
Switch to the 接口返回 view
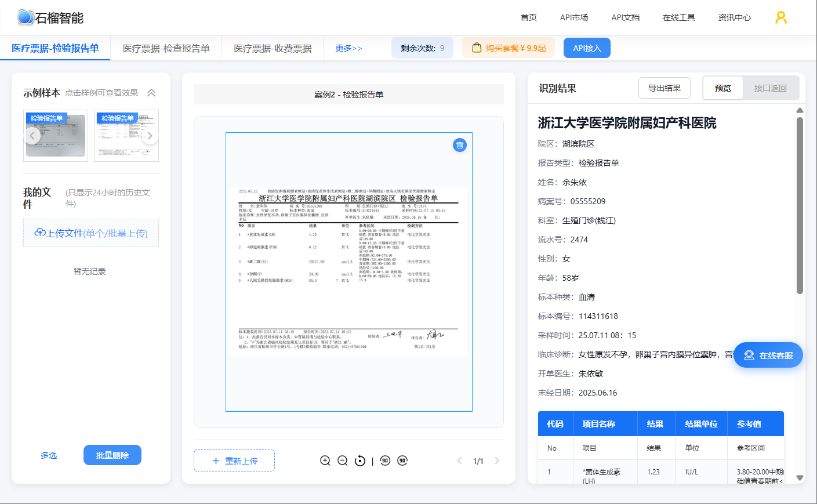pyautogui.click(x=770, y=88)
